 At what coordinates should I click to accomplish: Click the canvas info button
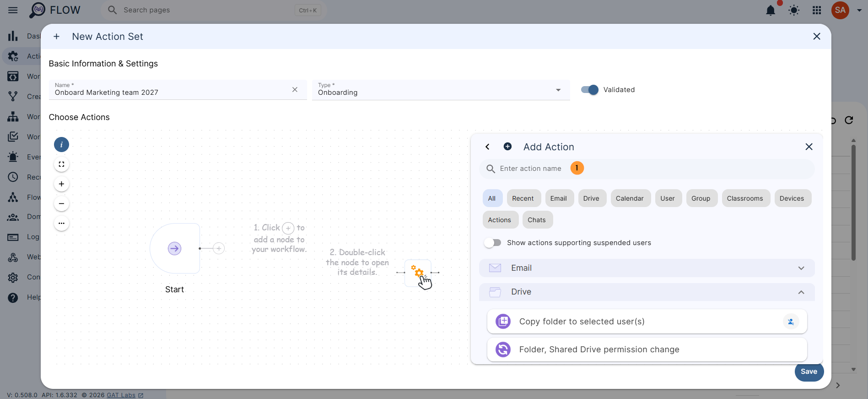pos(61,145)
